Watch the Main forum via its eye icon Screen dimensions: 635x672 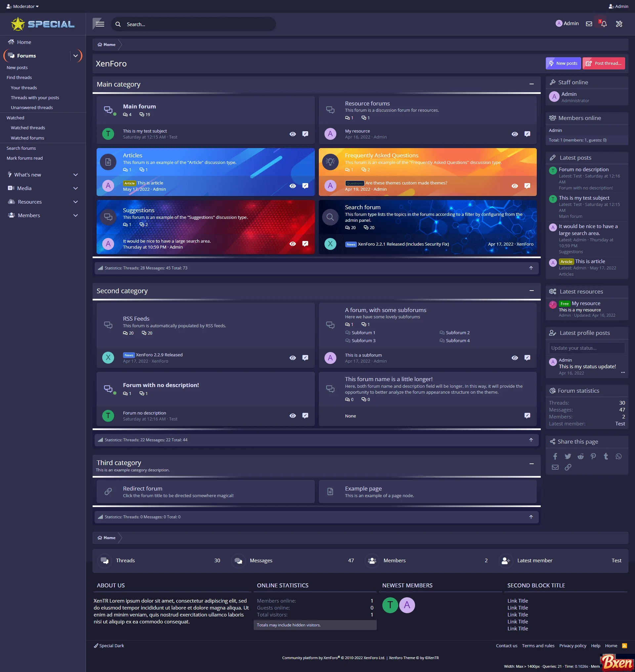[x=292, y=134]
